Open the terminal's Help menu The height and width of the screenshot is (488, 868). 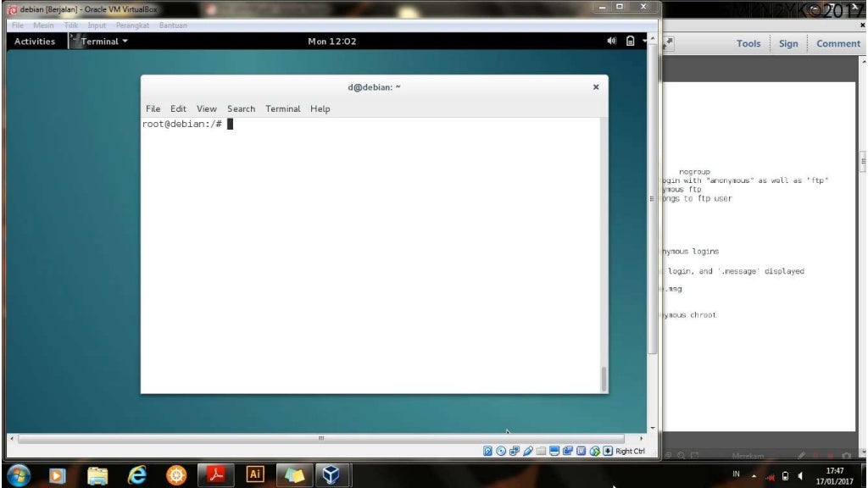320,108
